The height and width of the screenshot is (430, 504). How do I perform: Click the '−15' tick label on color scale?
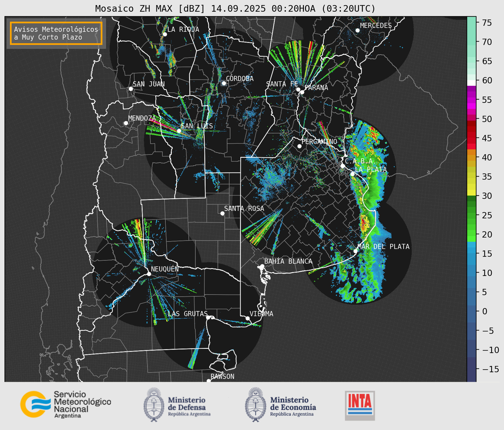pos(490,369)
